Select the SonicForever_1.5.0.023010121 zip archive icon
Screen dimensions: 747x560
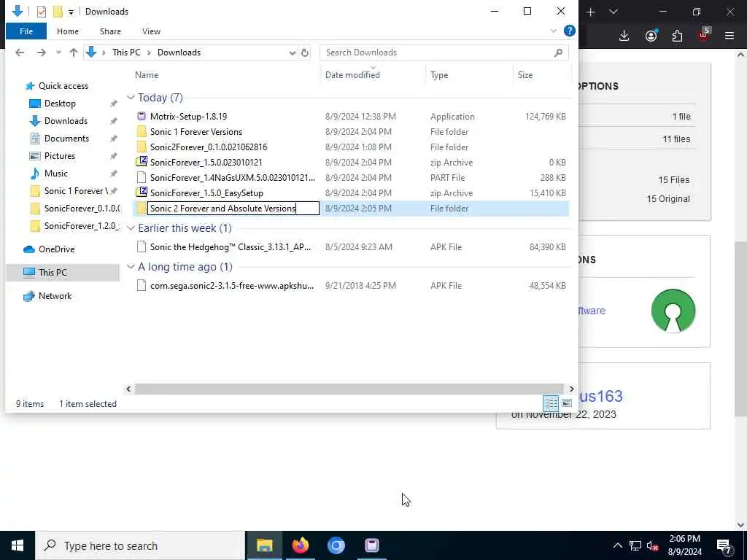tap(142, 163)
